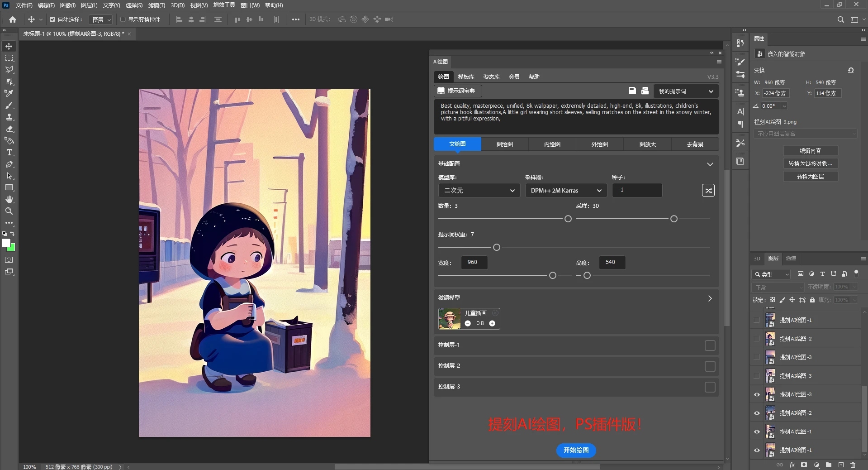Viewport: 868px width, 470px height.
Task: Click the 宽度 input field
Action: (474, 262)
